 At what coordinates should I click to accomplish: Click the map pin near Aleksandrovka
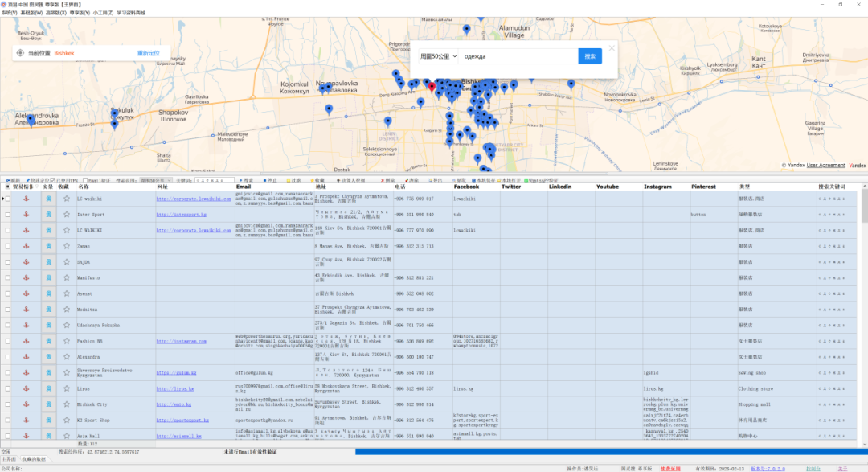pos(31,121)
